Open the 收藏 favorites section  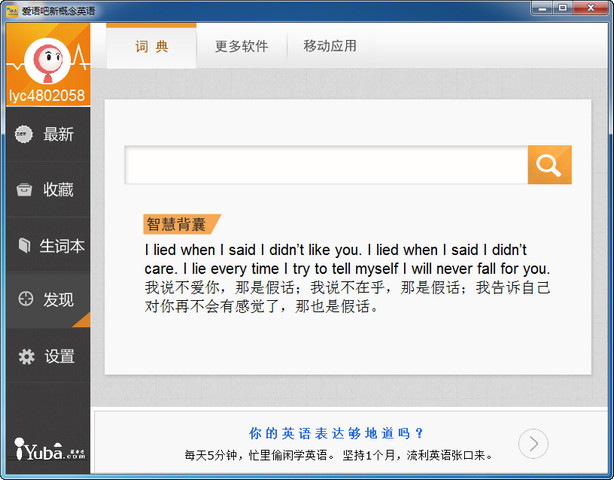tap(58, 190)
